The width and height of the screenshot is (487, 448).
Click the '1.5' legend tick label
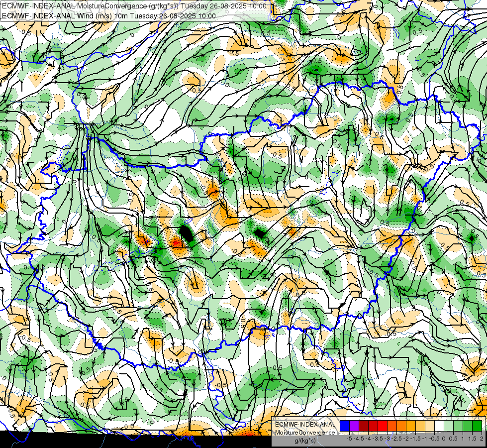(x=473, y=439)
